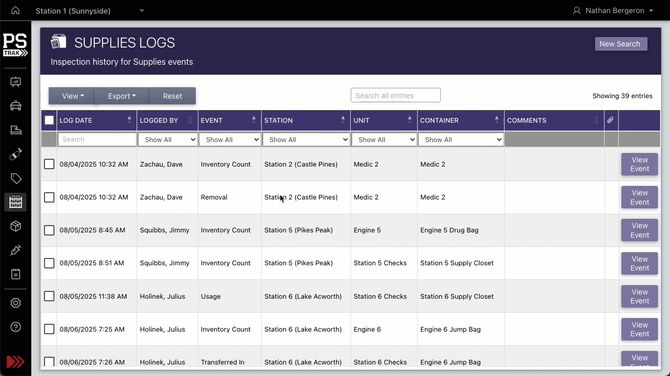Image resolution: width=670 pixels, height=376 pixels.
Task: Check the 08/06/2025 7:25 AM row
Action: [x=49, y=329]
